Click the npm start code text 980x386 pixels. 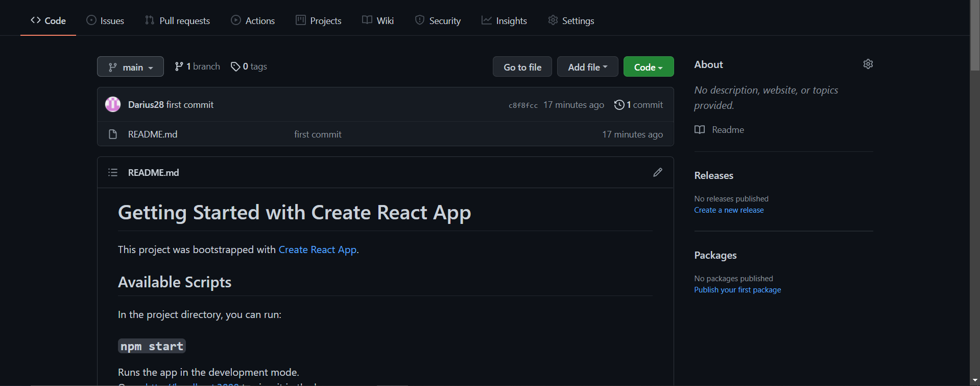tap(152, 346)
